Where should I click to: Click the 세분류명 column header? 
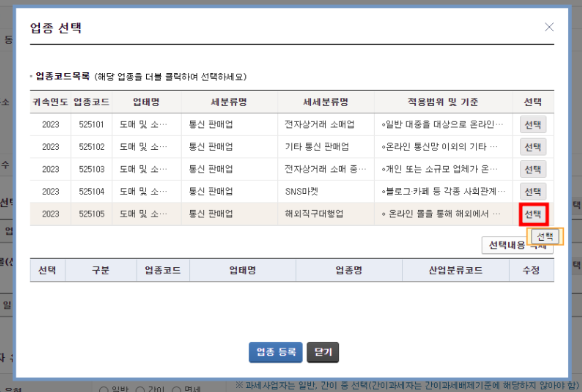[229, 102]
